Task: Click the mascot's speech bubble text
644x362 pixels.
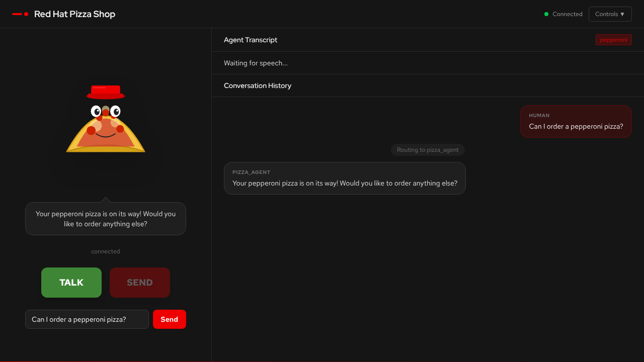Action: [x=106, y=219]
